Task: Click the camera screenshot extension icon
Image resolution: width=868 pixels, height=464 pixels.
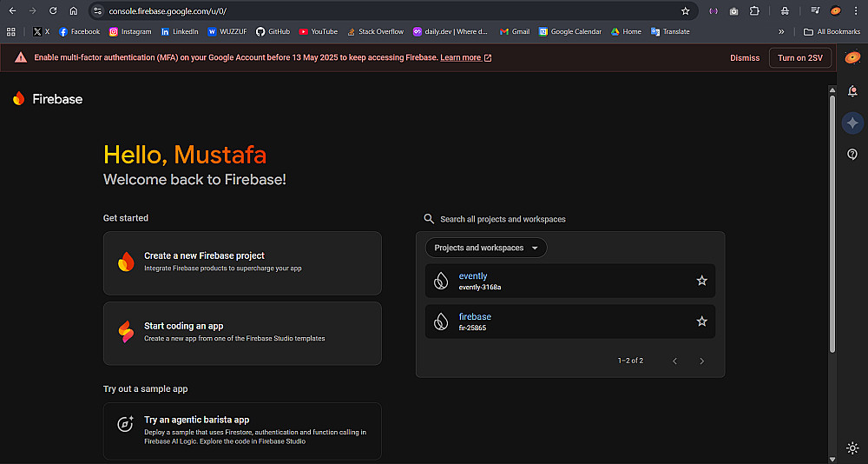Action: tap(733, 11)
